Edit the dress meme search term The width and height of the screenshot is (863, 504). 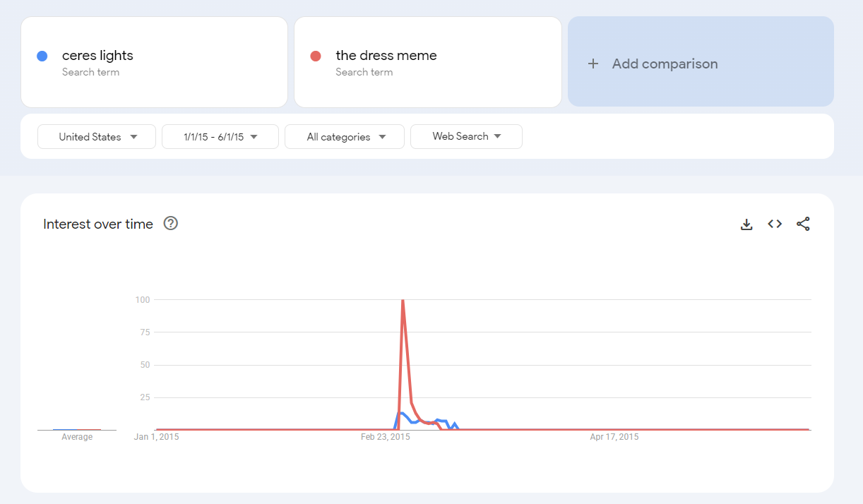pos(386,56)
